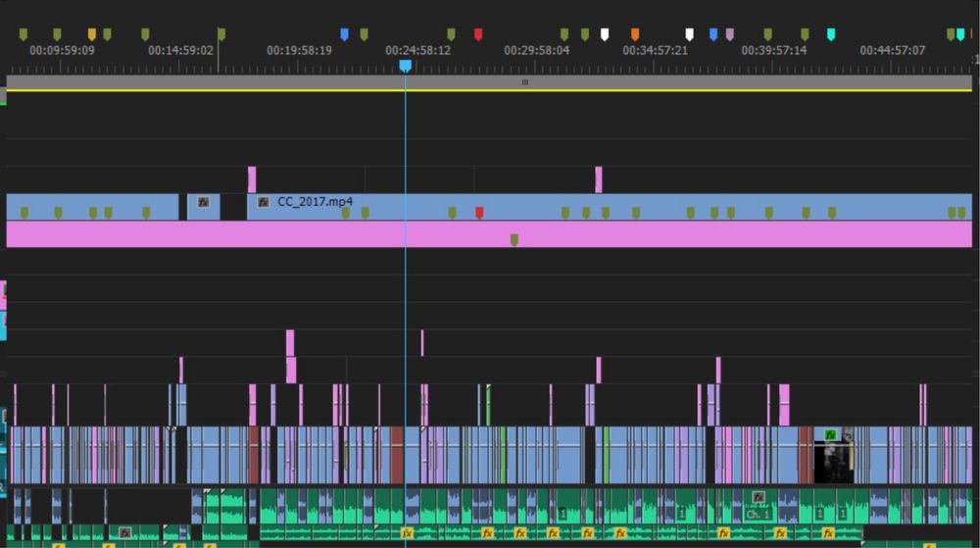
Task: Select the red marker in the time ruler
Action: tap(478, 34)
